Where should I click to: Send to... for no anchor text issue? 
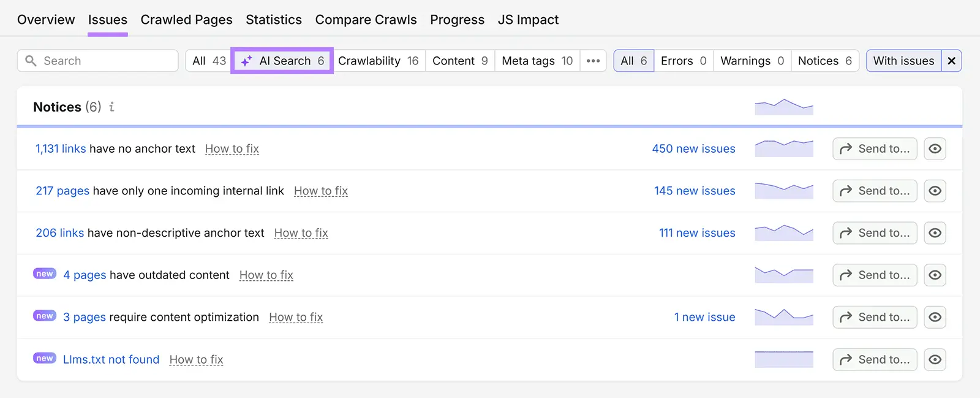(x=875, y=148)
